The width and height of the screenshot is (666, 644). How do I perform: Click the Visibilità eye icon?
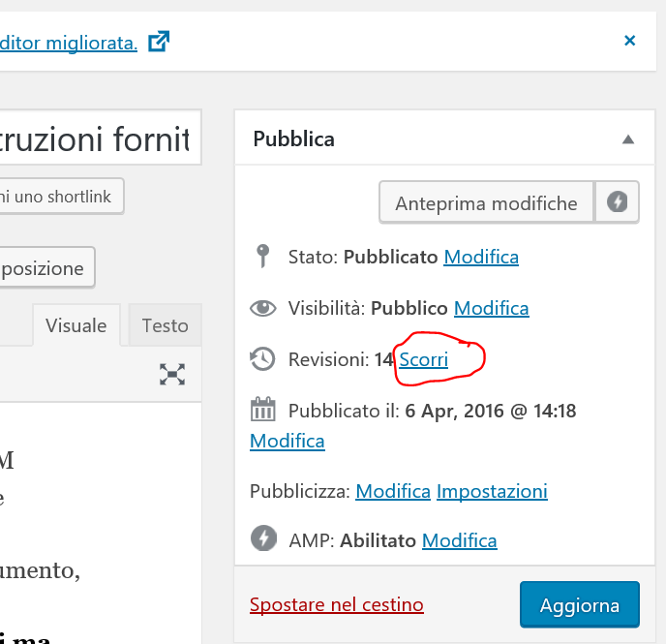pyautogui.click(x=262, y=309)
